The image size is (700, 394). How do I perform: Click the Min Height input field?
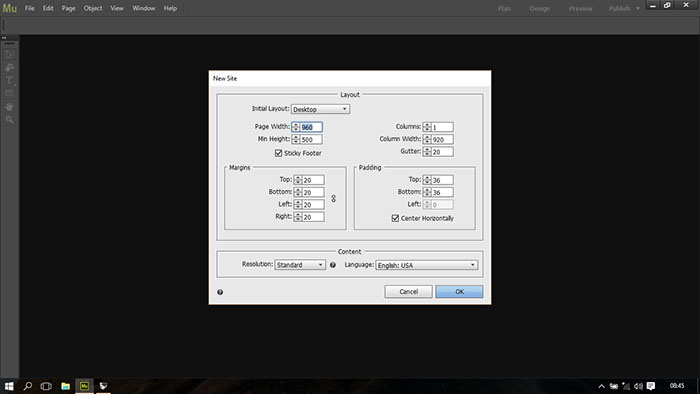click(x=311, y=140)
